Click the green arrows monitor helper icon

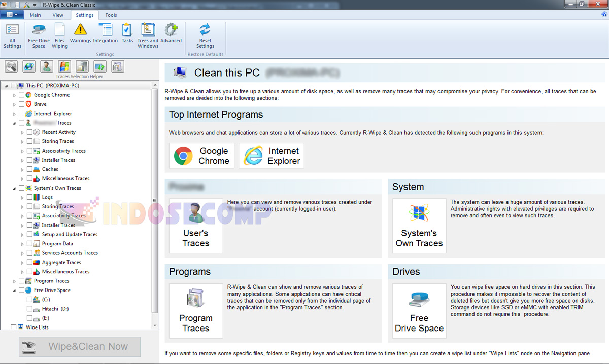click(x=100, y=66)
